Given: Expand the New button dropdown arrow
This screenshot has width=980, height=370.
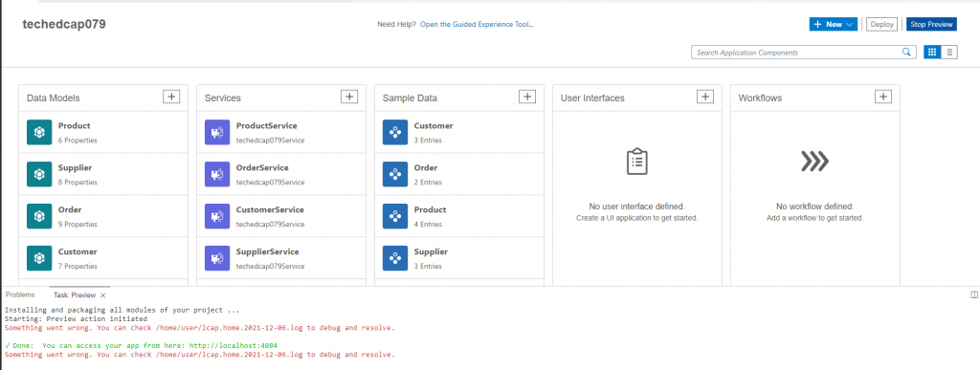Looking at the screenshot, I should pos(849,24).
